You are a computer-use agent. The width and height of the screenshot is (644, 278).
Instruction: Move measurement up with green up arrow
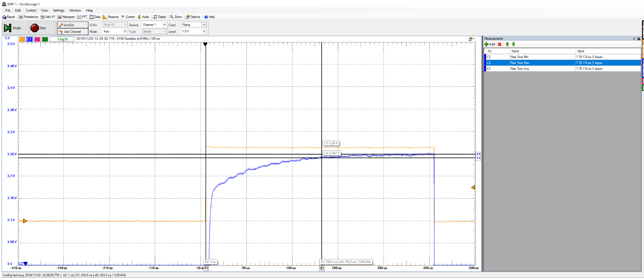click(507, 44)
